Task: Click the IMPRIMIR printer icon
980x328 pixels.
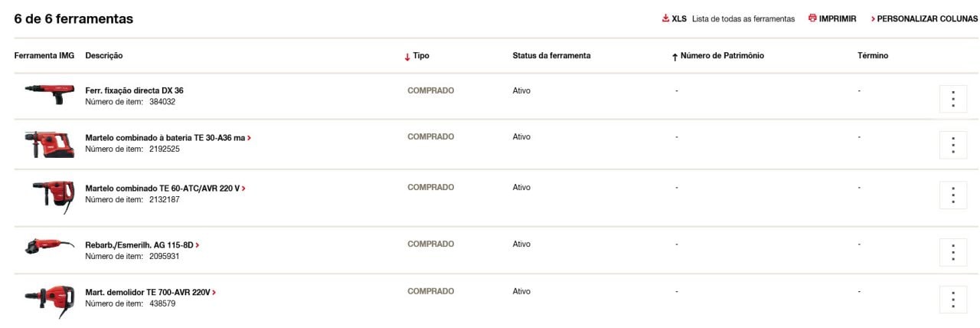Action: 813,18
